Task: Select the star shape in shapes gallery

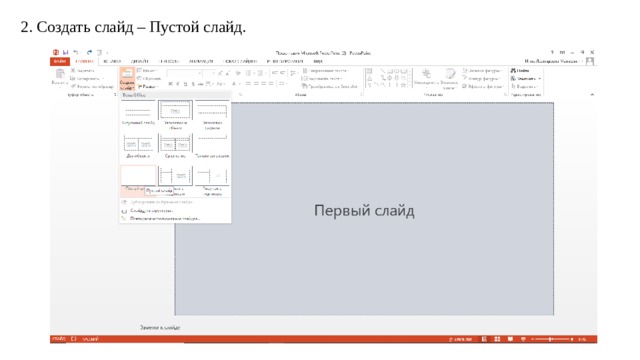Action: [x=403, y=85]
